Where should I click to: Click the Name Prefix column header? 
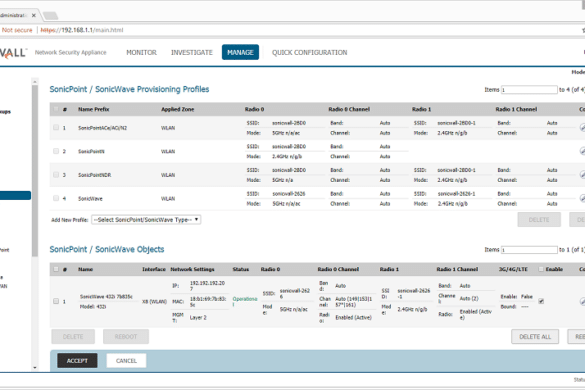point(94,109)
